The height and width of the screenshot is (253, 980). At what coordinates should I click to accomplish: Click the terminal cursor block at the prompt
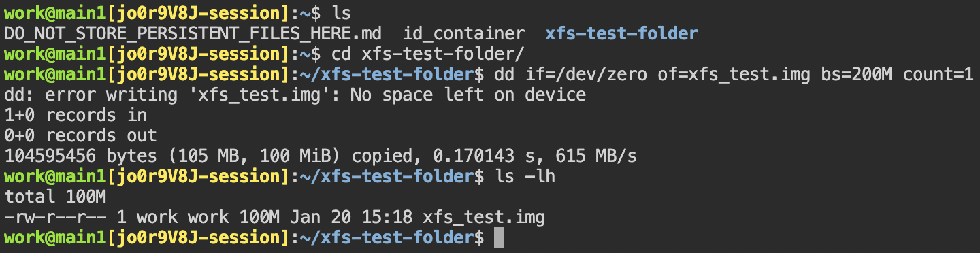click(x=499, y=239)
